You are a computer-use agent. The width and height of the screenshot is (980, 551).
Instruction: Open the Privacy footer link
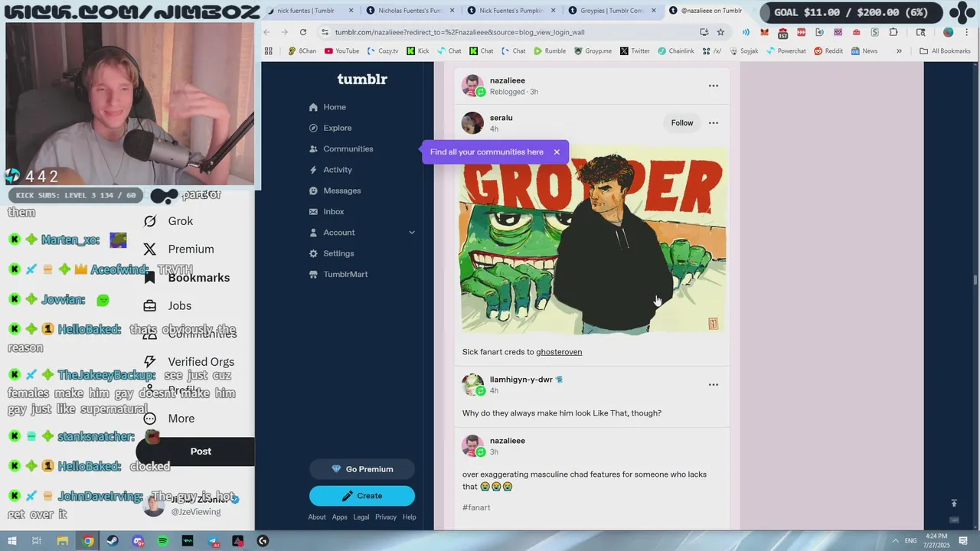pos(386,517)
